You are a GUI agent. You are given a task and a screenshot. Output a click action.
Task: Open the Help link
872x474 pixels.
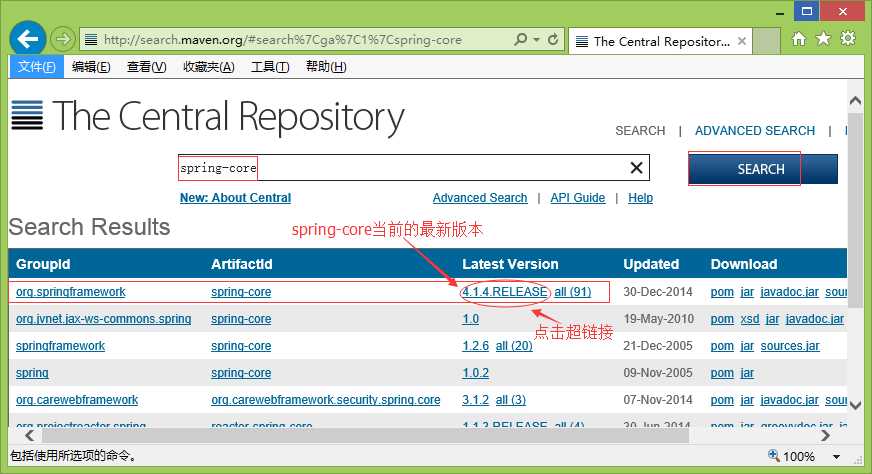tap(640, 198)
